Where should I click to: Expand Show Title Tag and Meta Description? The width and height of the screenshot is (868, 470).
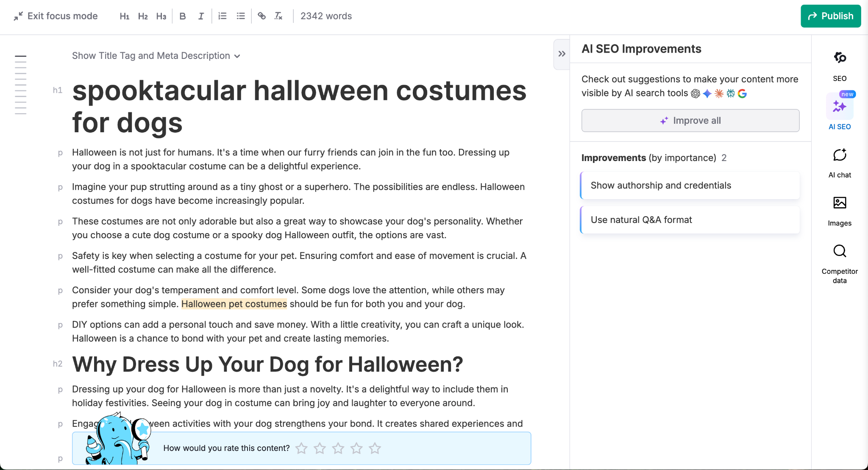pos(156,56)
